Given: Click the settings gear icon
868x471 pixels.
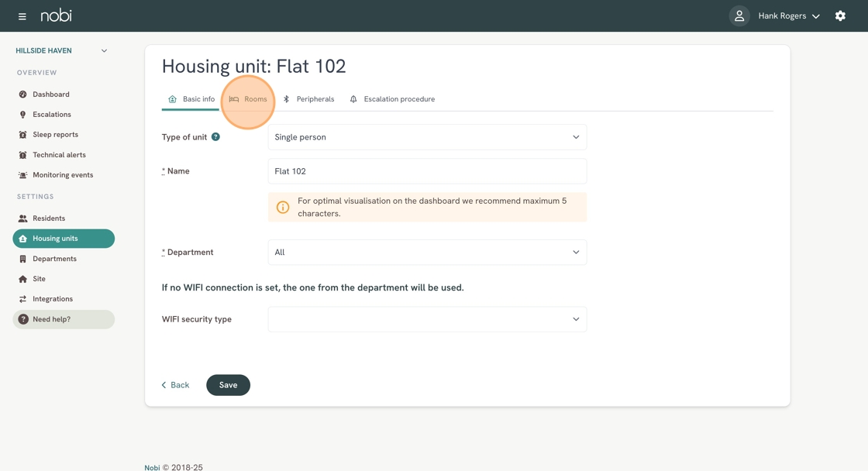Looking at the screenshot, I should pos(840,16).
